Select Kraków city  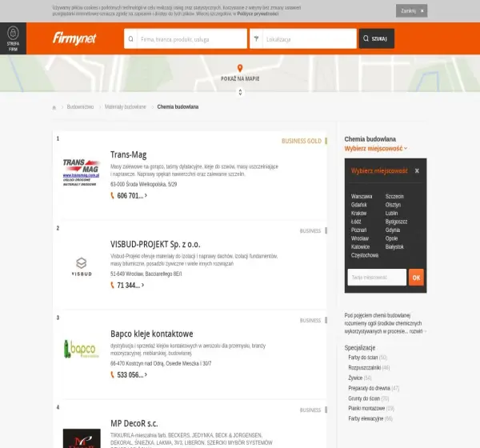click(x=358, y=213)
